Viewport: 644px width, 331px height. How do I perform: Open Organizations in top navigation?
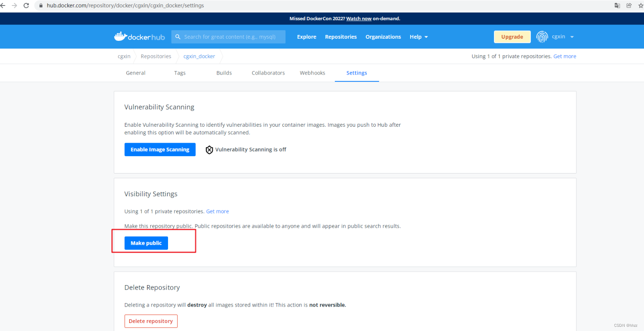click(x=383, y=37)
